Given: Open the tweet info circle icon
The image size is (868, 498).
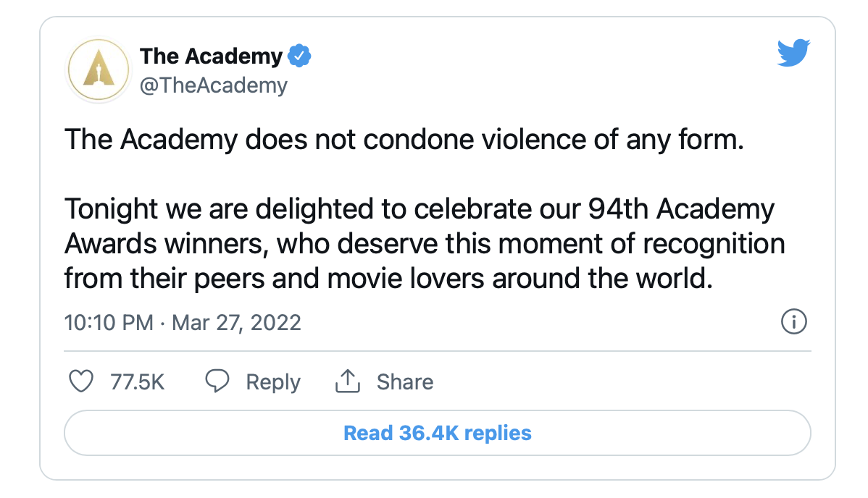Looking at the screenshot, I should tap(794, 321).
